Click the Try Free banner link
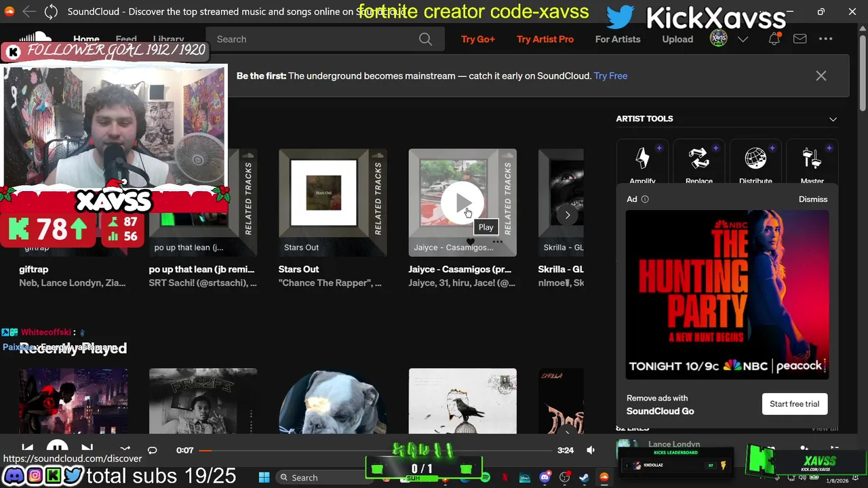This screenshot has height=488, width=868. click(x=610, y=76)
